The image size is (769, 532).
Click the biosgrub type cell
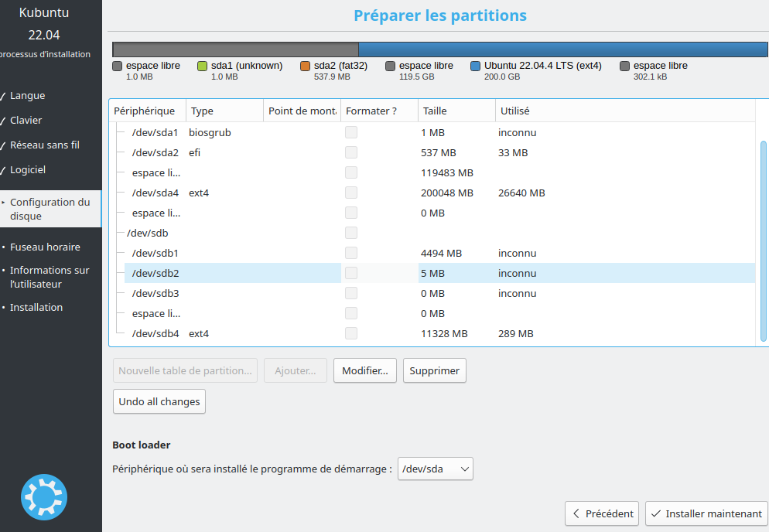(x=210, y=132)
